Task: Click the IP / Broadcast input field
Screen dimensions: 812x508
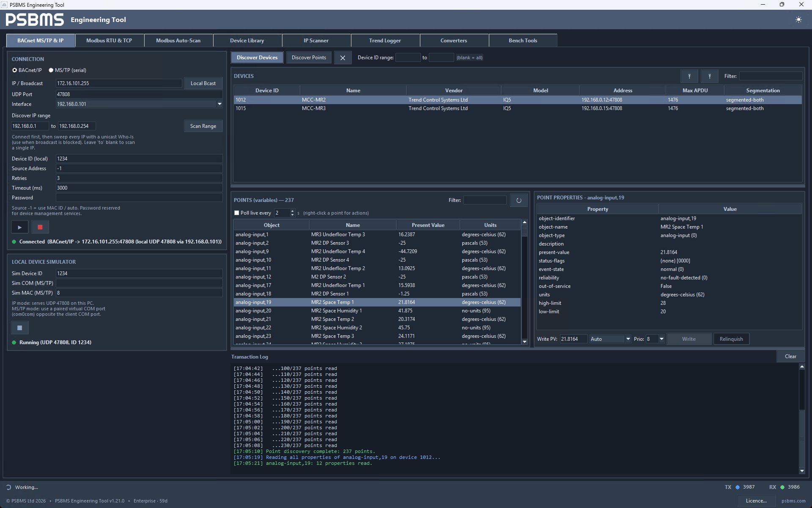Action: 119,83
